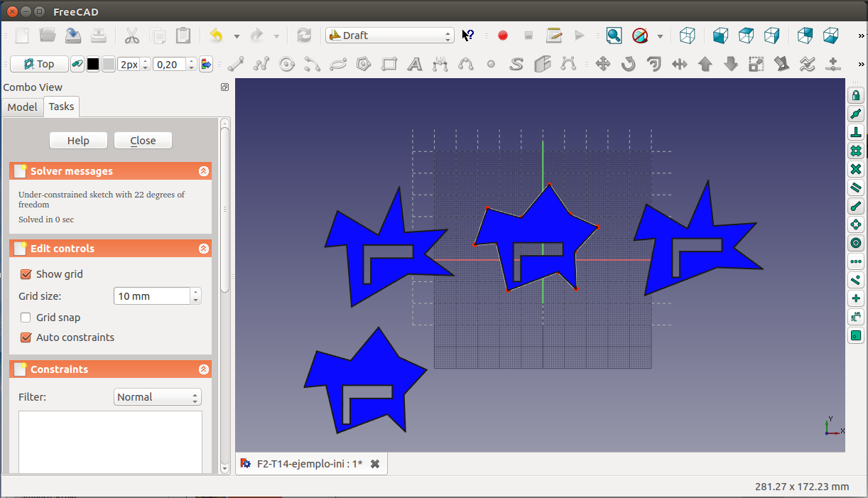This screenshot has height=498, width=868.
Task: Switch to the Model tab
Action: coord(22,107)
